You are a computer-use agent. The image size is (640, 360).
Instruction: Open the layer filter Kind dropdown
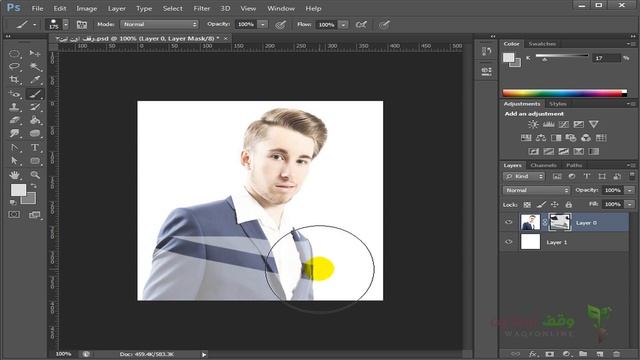coord(524,176)
